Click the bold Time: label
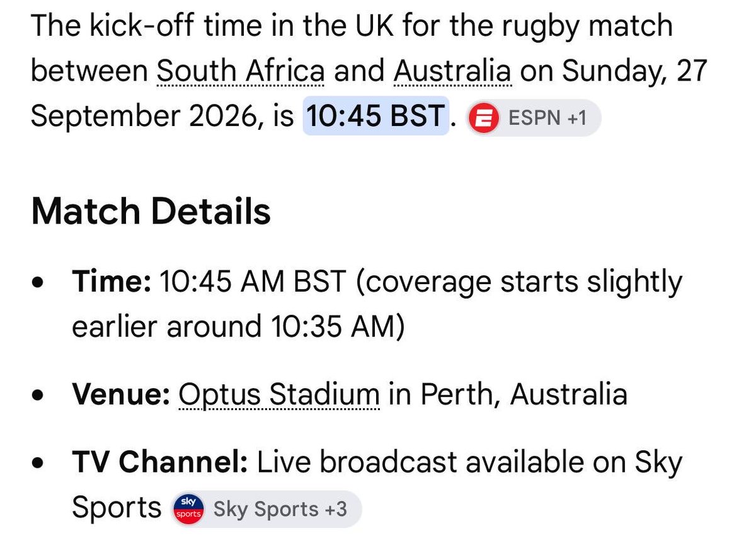 click(x=112, y=282)
